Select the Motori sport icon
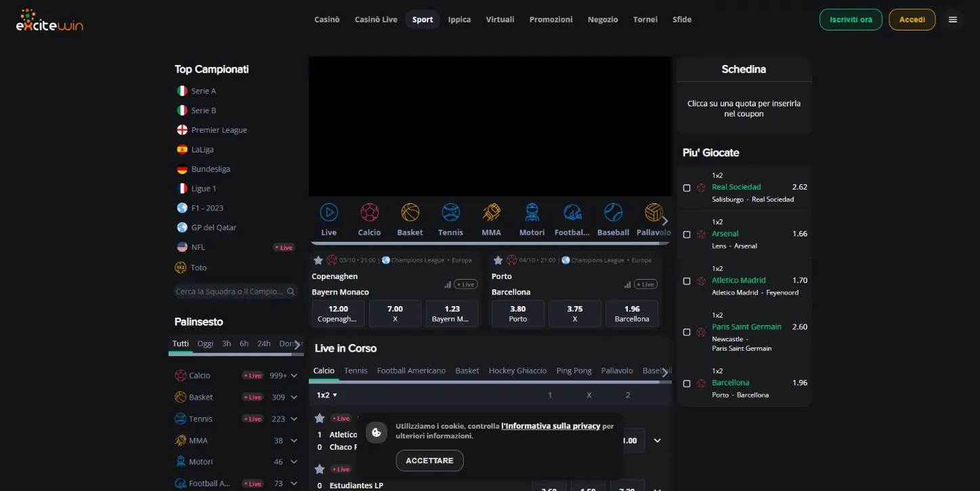The height and width of the screenshot is (491, 980). [532, 213]
